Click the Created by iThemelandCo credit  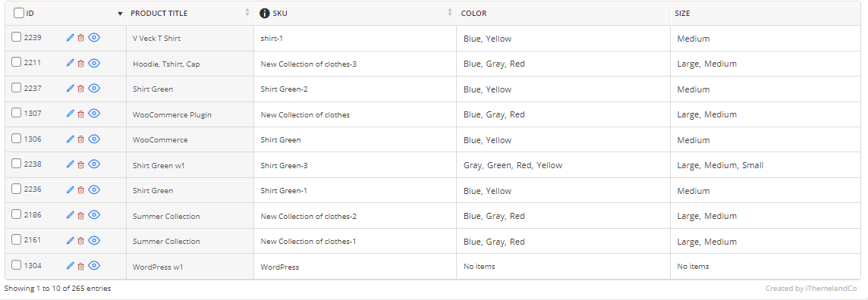coord(811,289)
